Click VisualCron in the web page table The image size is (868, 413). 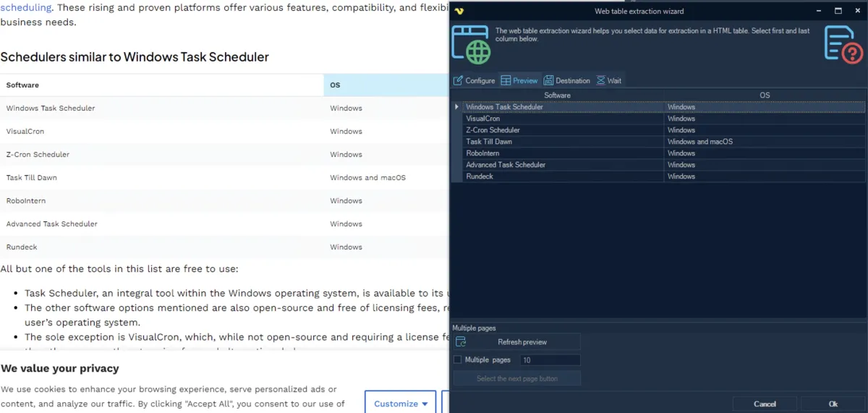(25, 132)
